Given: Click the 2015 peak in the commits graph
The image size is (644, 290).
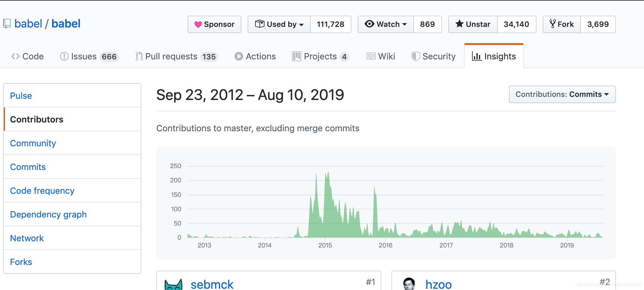Looking at the screenshot, I should [x=328, y=172].
